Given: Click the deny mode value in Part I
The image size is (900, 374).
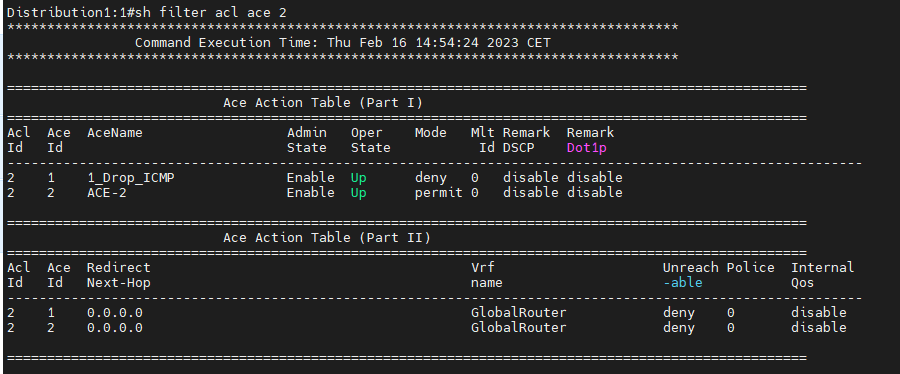Looking at the screenshot, I should coord(430,178).
